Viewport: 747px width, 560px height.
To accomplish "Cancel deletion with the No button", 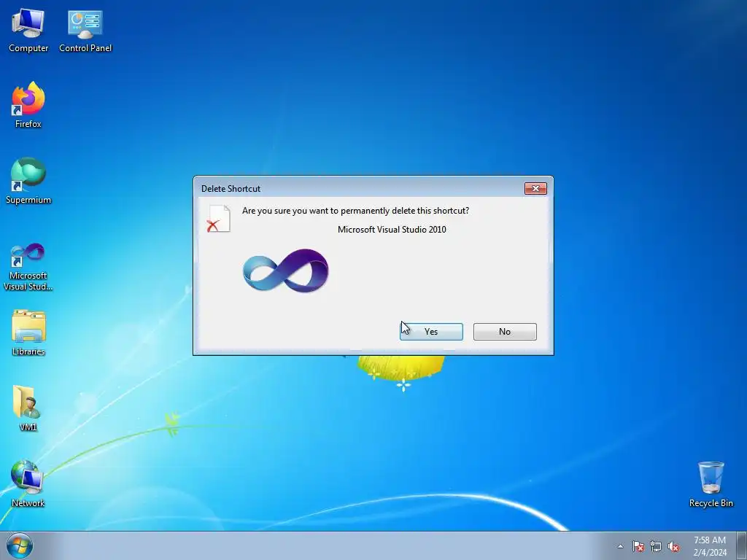I will 505,332.
